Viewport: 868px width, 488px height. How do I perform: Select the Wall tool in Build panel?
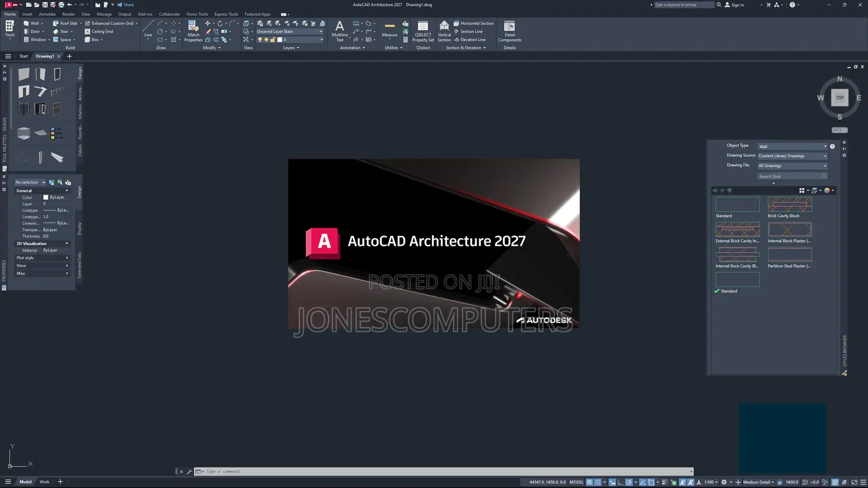pos(31,23)
